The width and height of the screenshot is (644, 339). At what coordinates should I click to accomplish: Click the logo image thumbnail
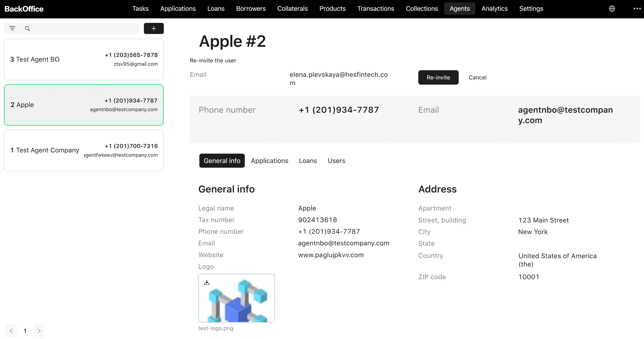[236, 298]
